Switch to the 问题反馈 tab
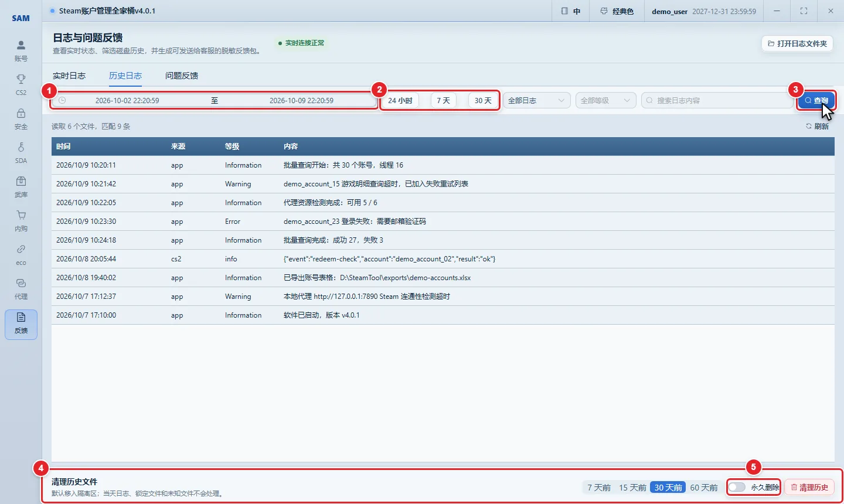Viewport: 844px width, 504px height. coord(182,76)
